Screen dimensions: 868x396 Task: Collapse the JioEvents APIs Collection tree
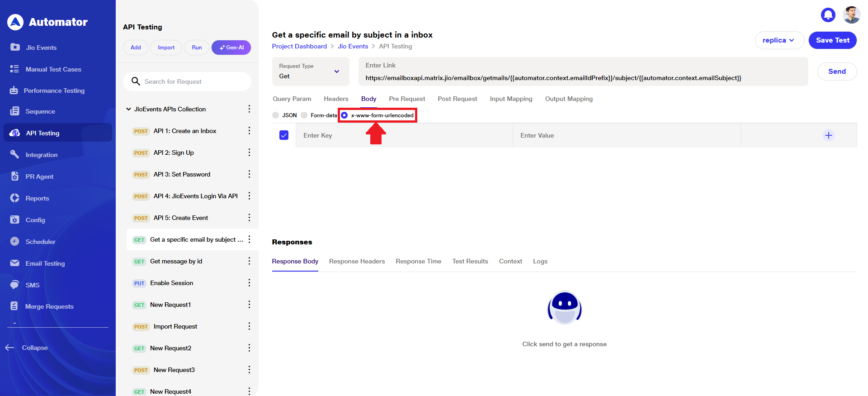128,109
